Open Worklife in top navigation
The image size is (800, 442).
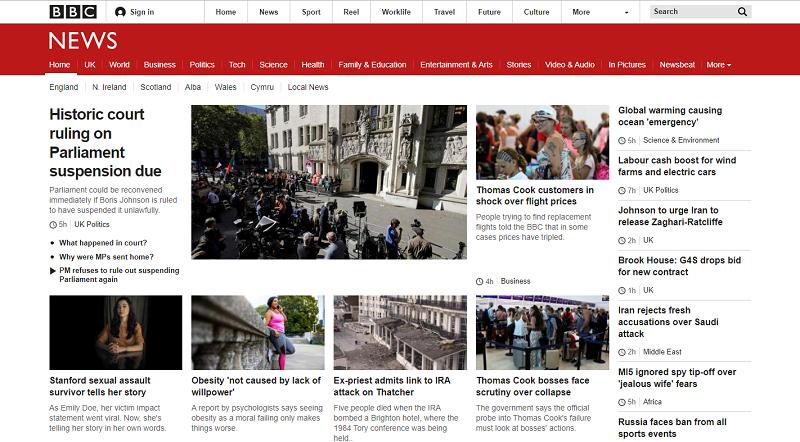coord(396,12)
